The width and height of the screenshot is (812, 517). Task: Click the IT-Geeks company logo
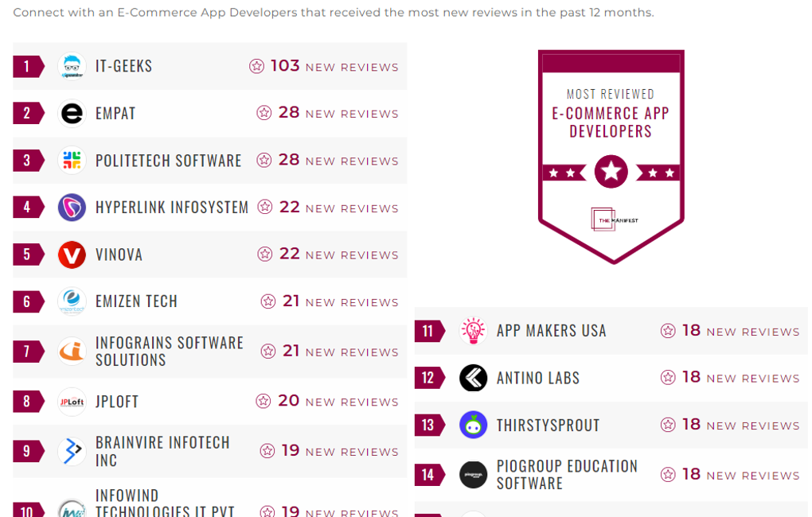point(72,66)
